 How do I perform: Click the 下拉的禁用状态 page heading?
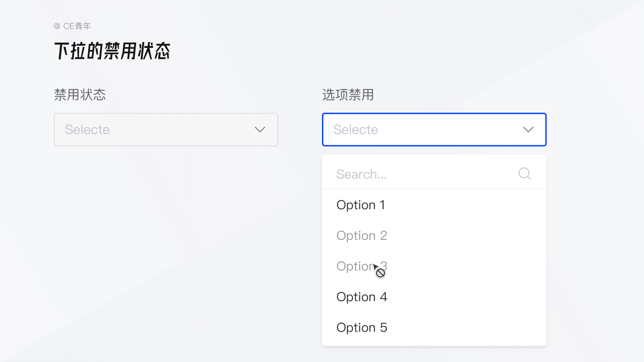point(112,51)
